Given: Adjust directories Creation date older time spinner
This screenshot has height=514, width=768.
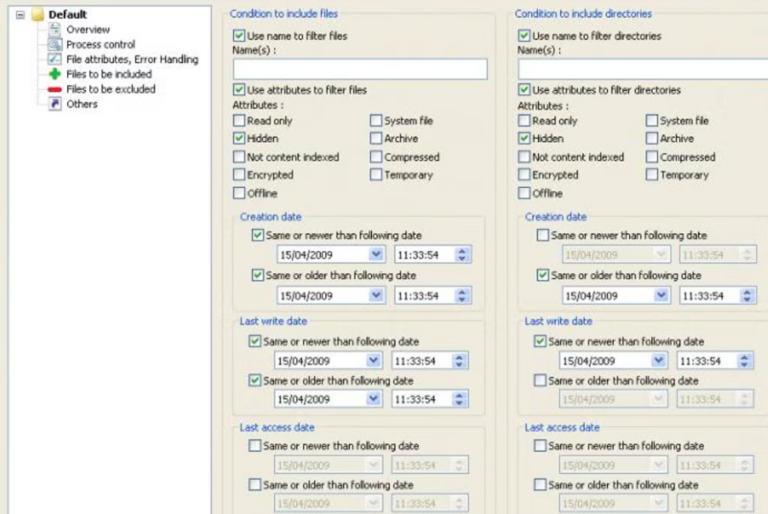Looking at the screenshot, I should [x=747, y=295].
